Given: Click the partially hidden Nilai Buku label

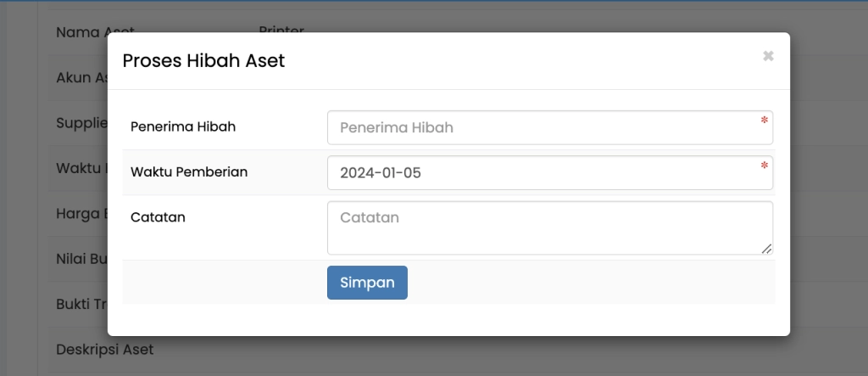Looking at the screenshot, I should coord(81,259).
